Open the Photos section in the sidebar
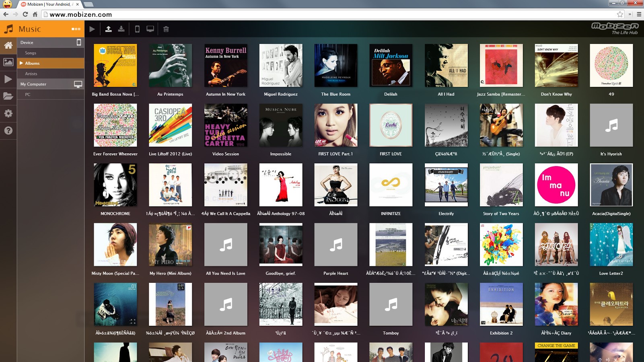Viewport: 644px width, 362px height. click(8, 62)
